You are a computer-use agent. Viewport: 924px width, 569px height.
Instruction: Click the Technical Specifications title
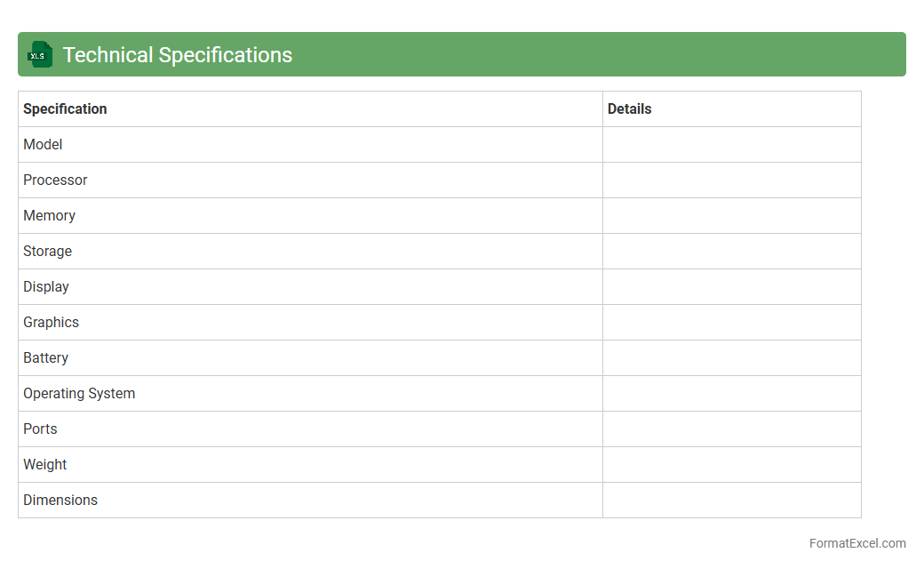point(177,54)
